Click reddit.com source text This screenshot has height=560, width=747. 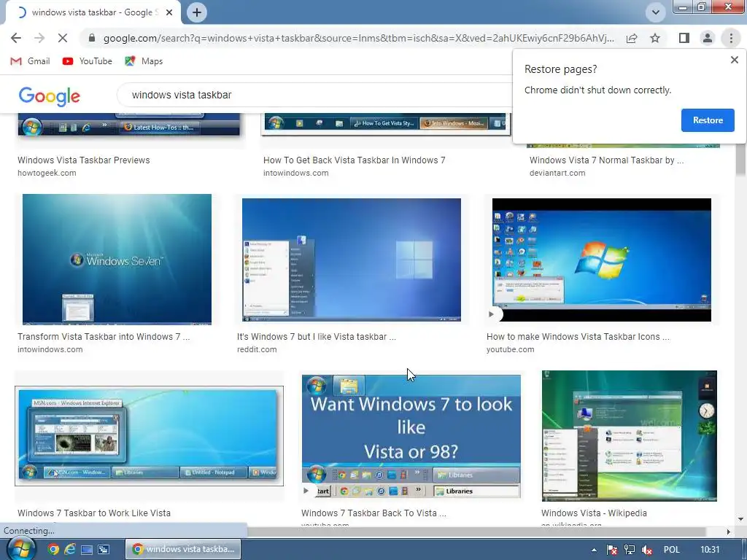click(x=256, y=349)
